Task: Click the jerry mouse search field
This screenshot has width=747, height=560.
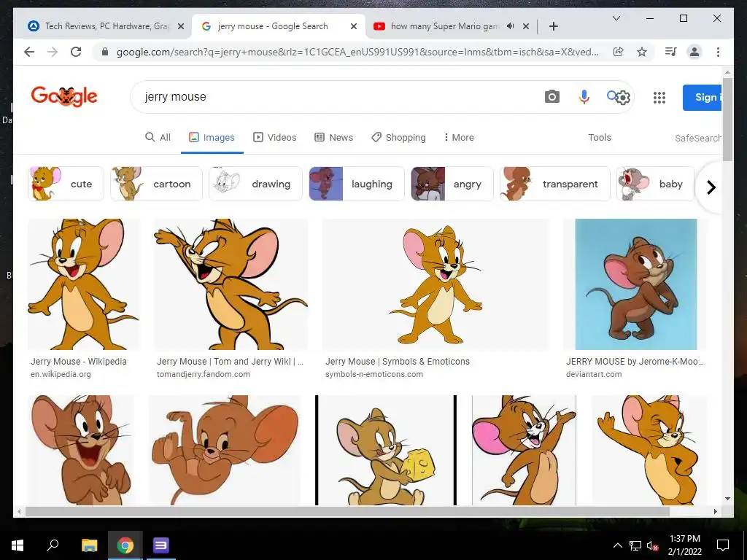Action: point(333,97)
